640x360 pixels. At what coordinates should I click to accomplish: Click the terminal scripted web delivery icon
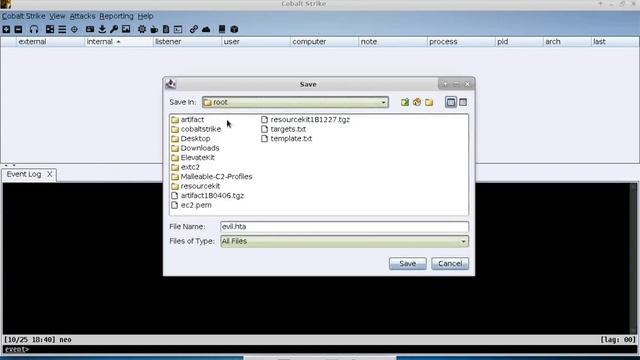point(178,29)
